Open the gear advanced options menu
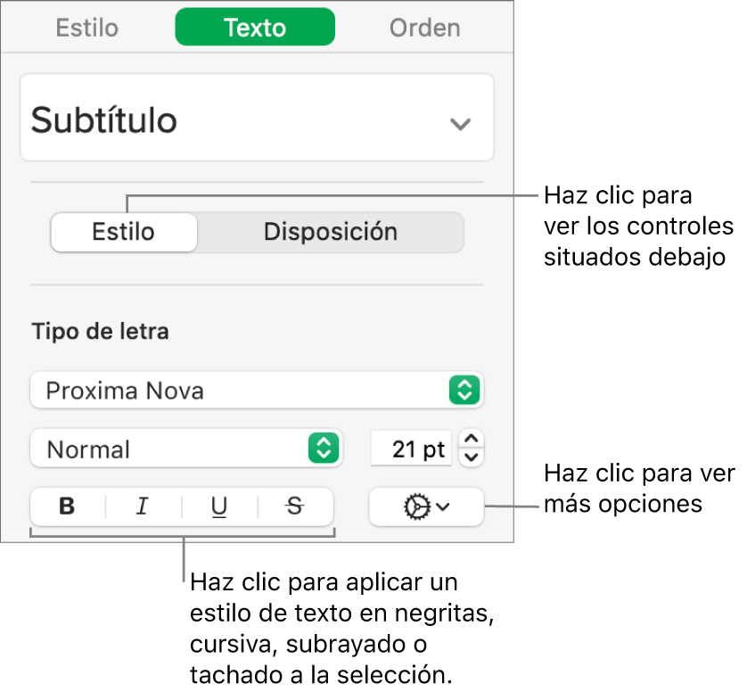 (x=425, y=506)
